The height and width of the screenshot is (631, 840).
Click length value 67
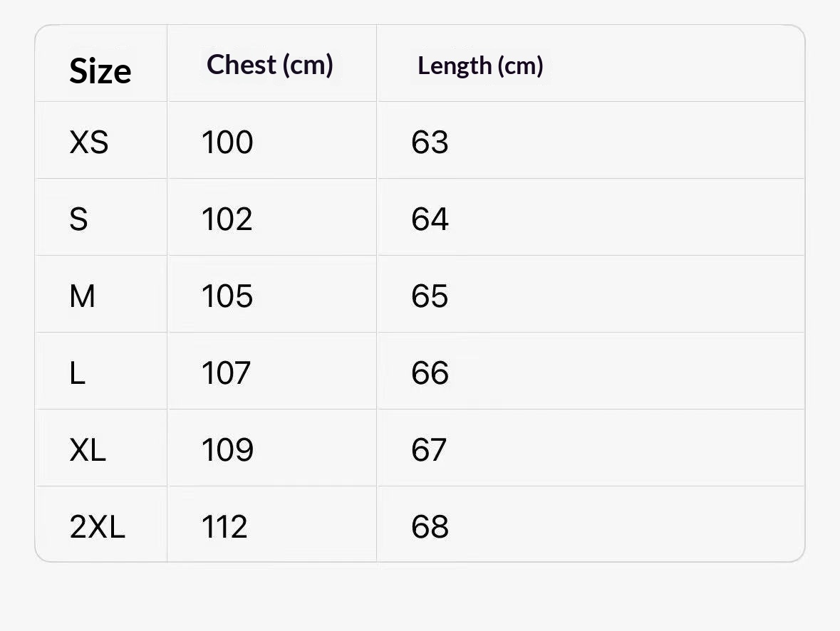[x=429, y=450]
